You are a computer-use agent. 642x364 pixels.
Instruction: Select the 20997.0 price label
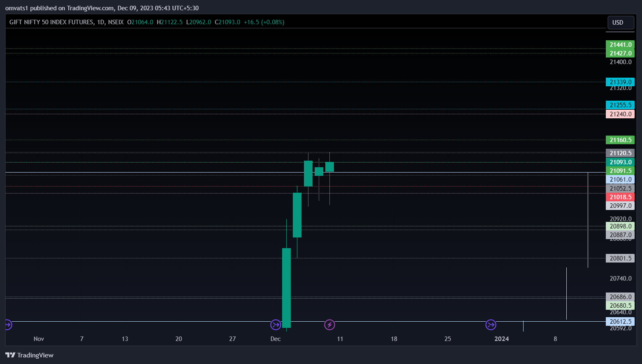[x=620, y=206]
